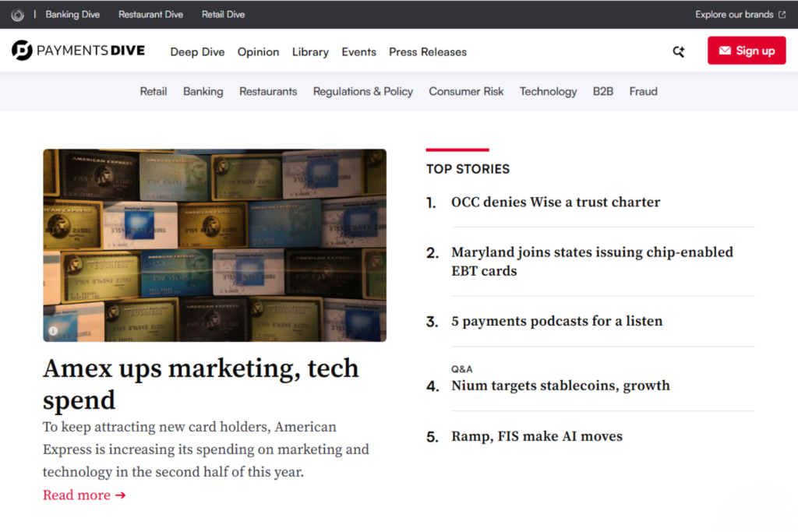Go to Press Releases

click(x=428, y=52)
